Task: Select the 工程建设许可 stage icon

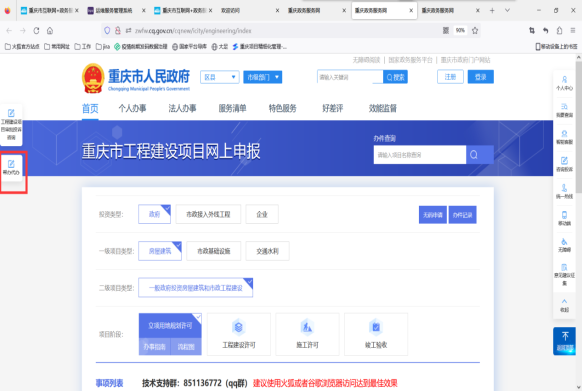Action: pos(239,334)
